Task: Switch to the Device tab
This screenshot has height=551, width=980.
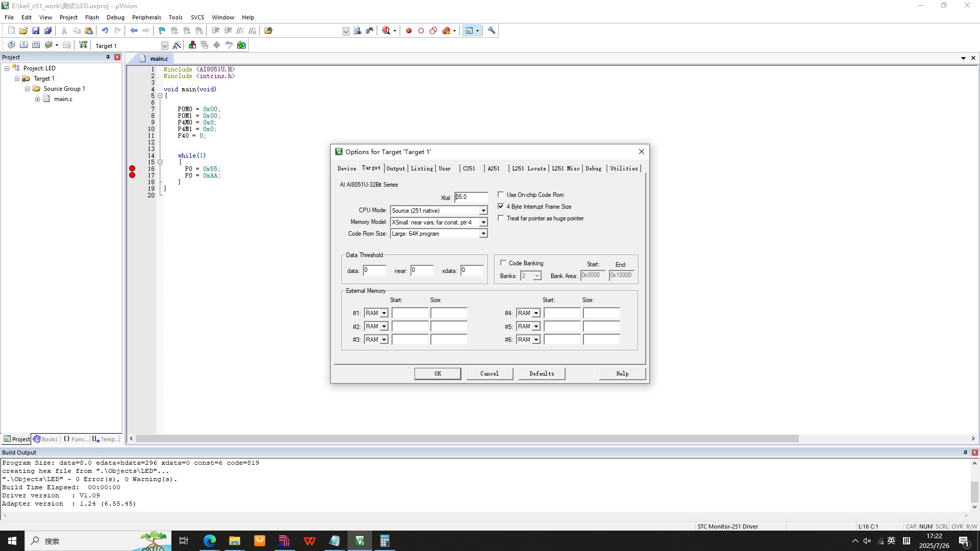Action: point(347,168)
